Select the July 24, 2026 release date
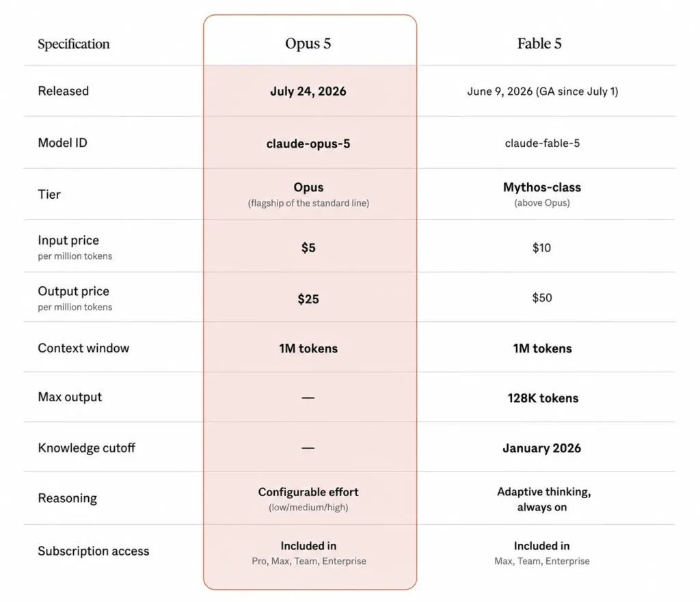 (x=308, y=92)
